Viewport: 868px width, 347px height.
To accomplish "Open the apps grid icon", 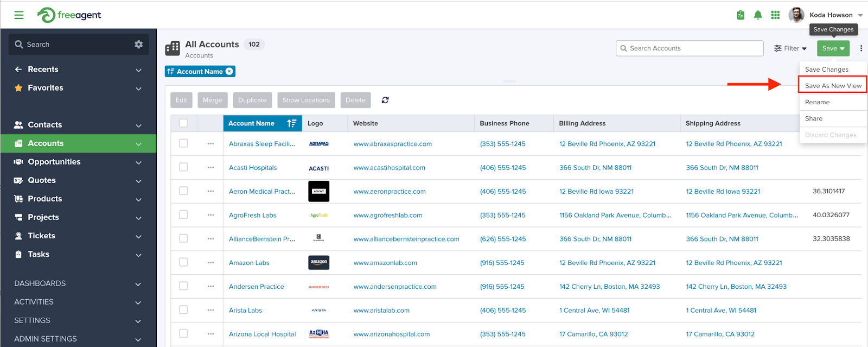I will (775, 15).
